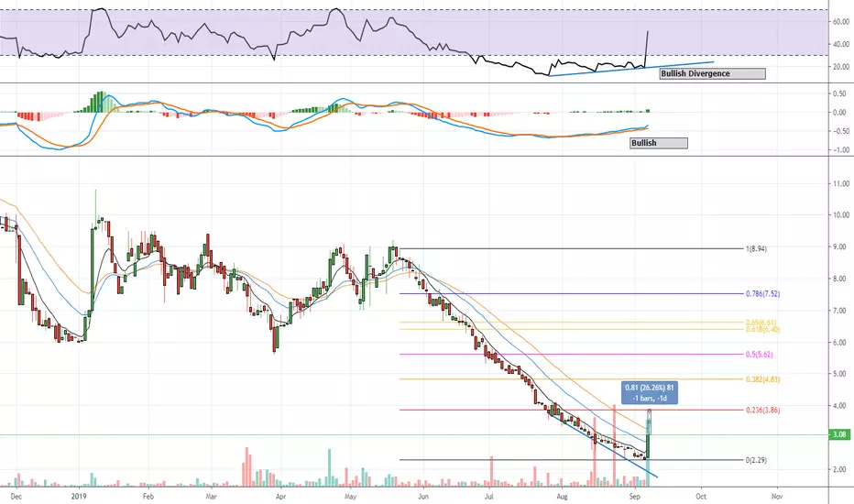Screen dimensions: 854x504
Task: Click the Jul label on time axis
Action: coord(489,497)
